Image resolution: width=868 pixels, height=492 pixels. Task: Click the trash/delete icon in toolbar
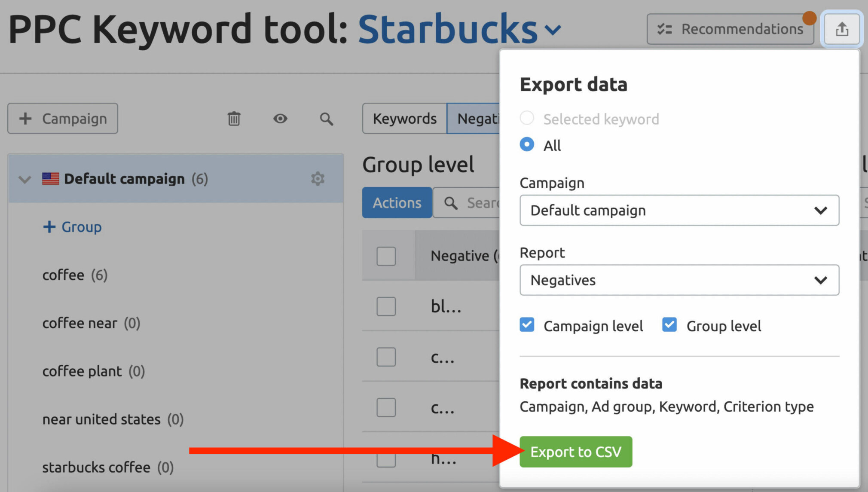(x=234, y=118)
